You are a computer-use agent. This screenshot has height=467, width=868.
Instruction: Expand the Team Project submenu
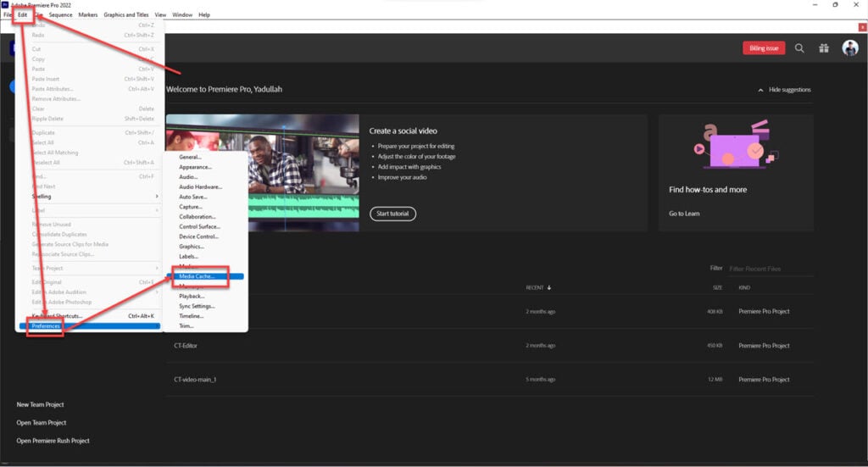point(157,269)
